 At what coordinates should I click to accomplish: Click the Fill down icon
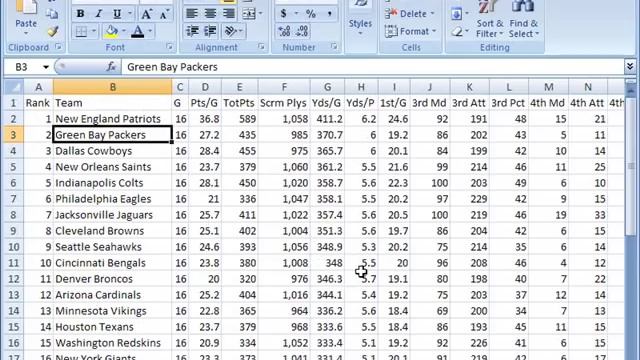(456, 14)
